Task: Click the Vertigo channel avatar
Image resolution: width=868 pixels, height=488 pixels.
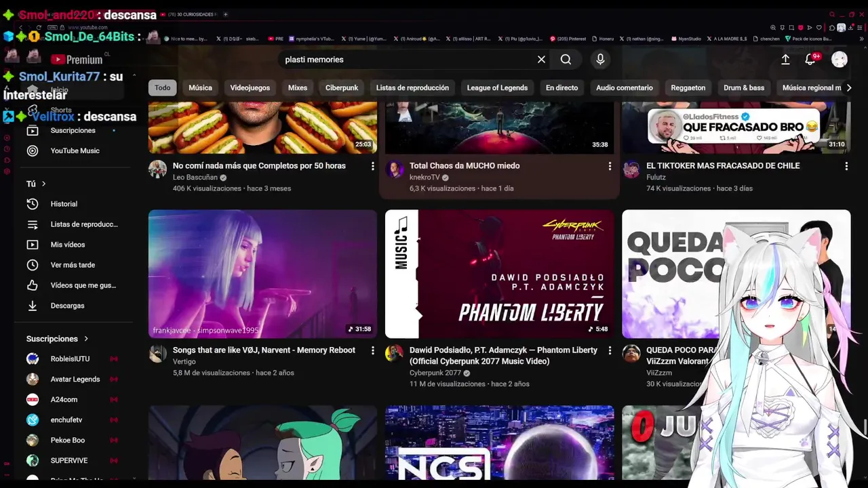Action: [157, 353]
